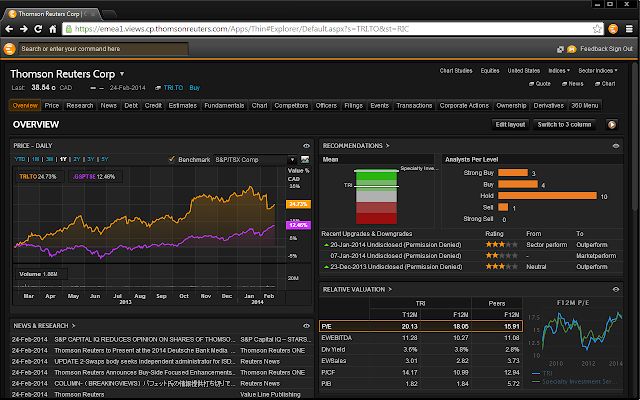Toggle visibility eye on Price - Daily panel
The image size is (640, 400).
(306, 146)
